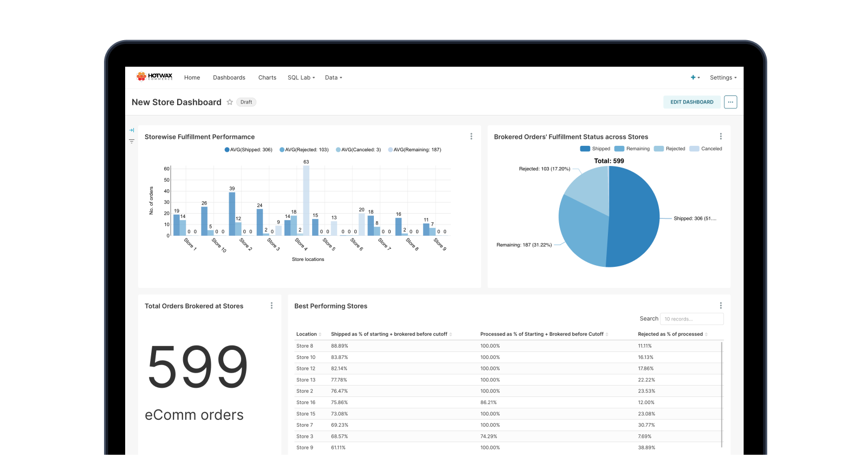The image size is (868, 455).
Task: Expand the filter sidebar arrow icon
Action: [x=132, y=130]
